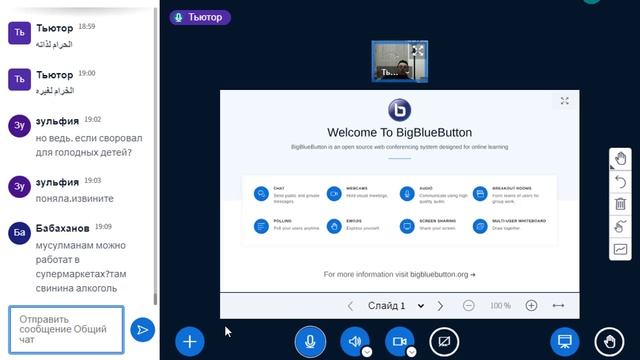This screenshot has width=640, height=360.
Task: Click the chat scrollbar
Action: pos(155,299)
